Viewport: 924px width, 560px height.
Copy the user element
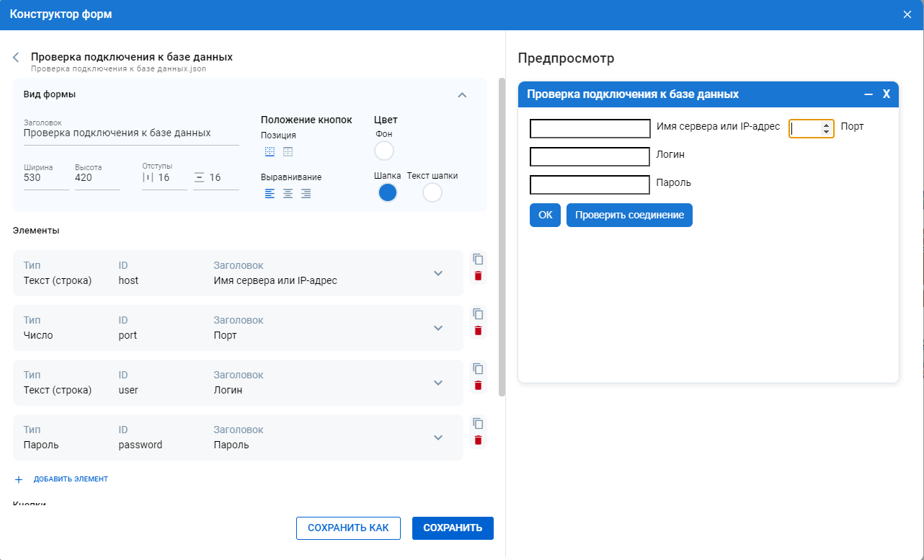[x=478, y=369]
